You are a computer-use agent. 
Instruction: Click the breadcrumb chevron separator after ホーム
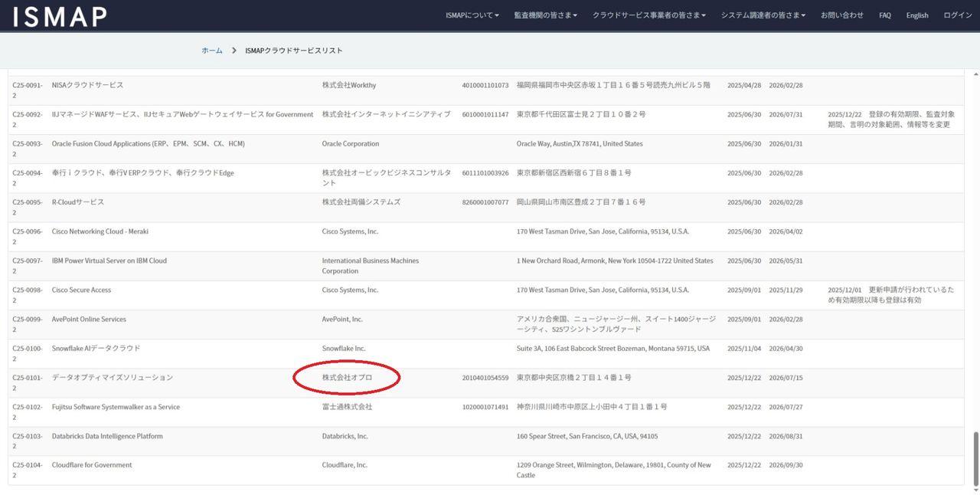[x=234, y=51]
